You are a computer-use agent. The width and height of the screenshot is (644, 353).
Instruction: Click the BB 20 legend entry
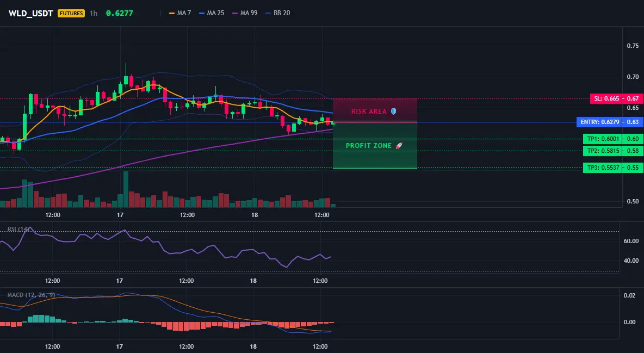point(277,13)
